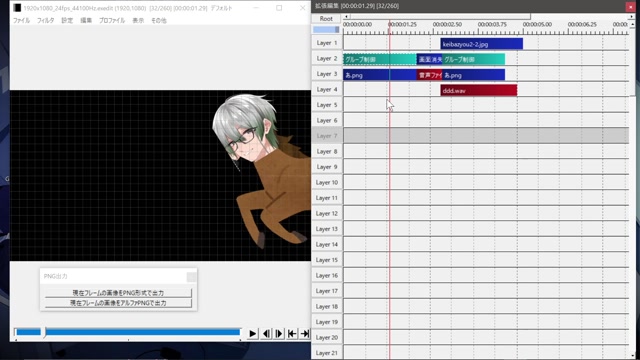Click the Play button in main window
The width and height of the screenshot is (640, 360).
pyautogui.click(x=252, y=333)
